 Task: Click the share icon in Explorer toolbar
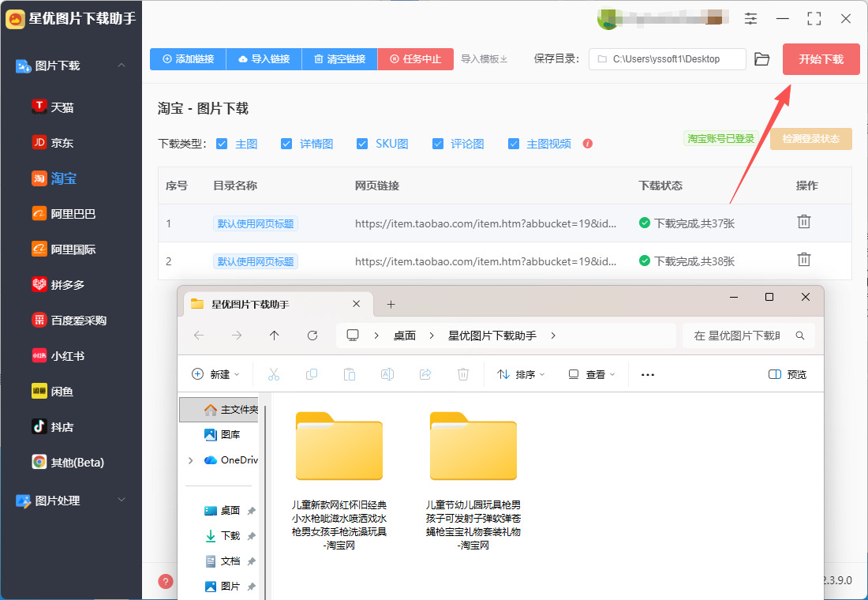coord(425,374)
